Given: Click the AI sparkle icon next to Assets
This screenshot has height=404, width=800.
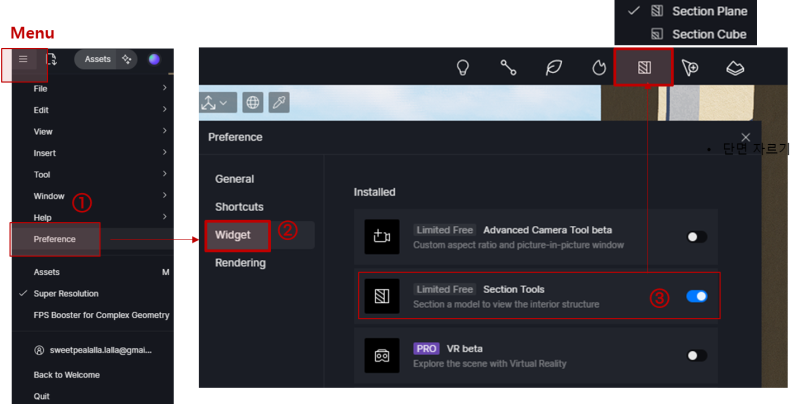Looking at the screenshot, I should point(127,59).
